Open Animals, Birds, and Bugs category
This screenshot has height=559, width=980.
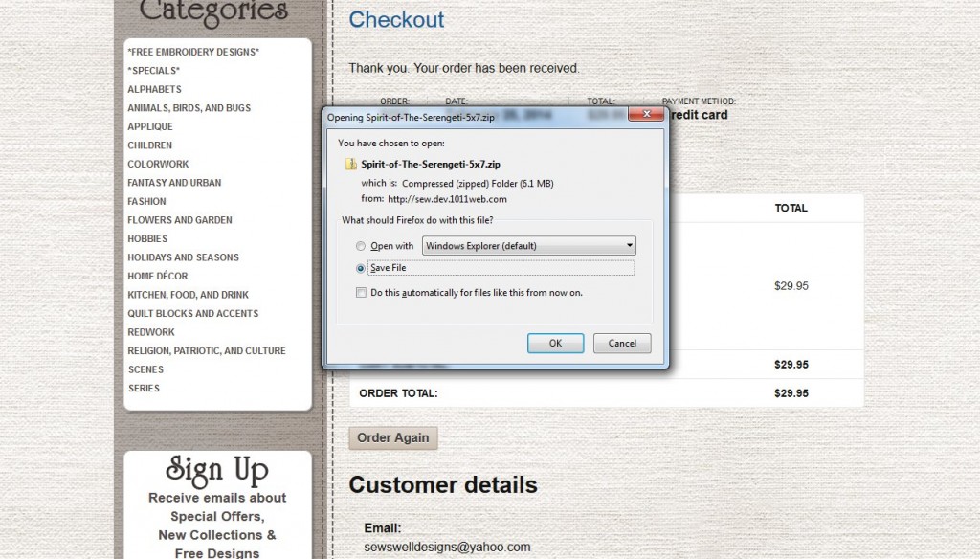[189, 108]
